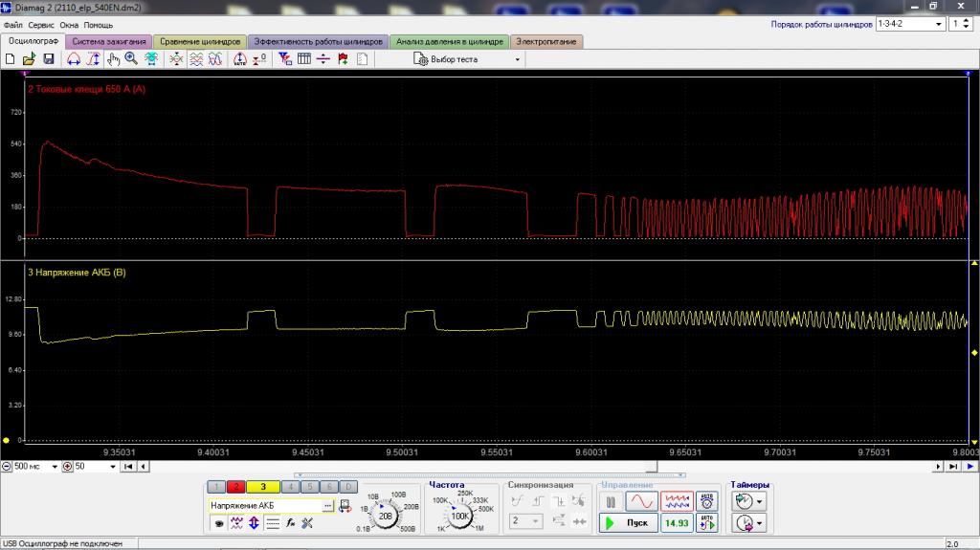Select the hand pan tool
Viewport: 980px width, 550px height.
pos(113,59)
